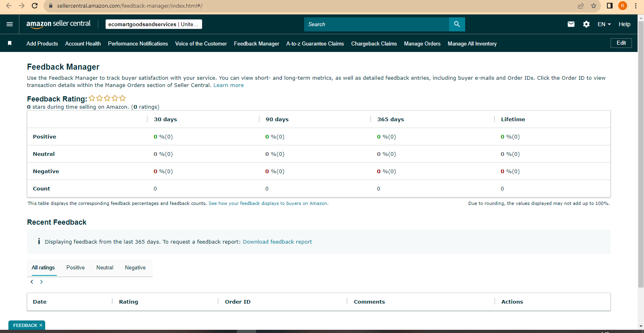Click the Actions column header
This screenshot has height=333, width=644.
512,302
